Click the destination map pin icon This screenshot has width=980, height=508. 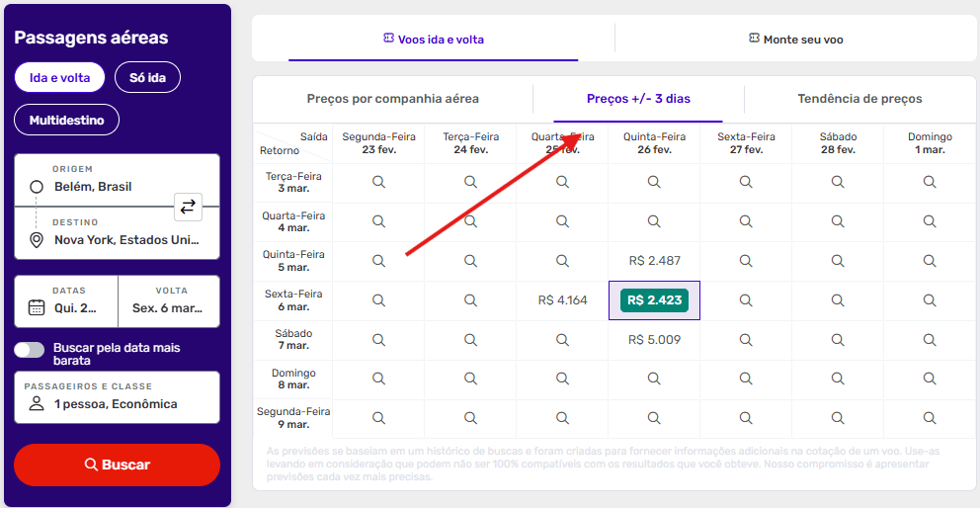[x=37, y=240]
